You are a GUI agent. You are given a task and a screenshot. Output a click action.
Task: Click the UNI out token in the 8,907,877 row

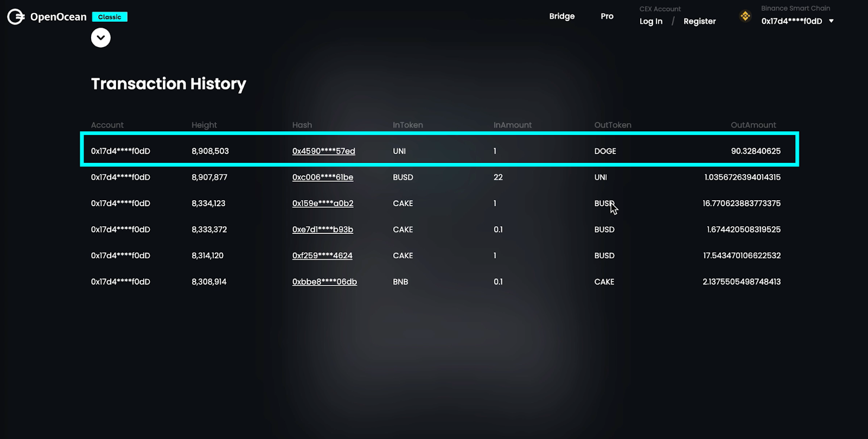pos(601,177)
